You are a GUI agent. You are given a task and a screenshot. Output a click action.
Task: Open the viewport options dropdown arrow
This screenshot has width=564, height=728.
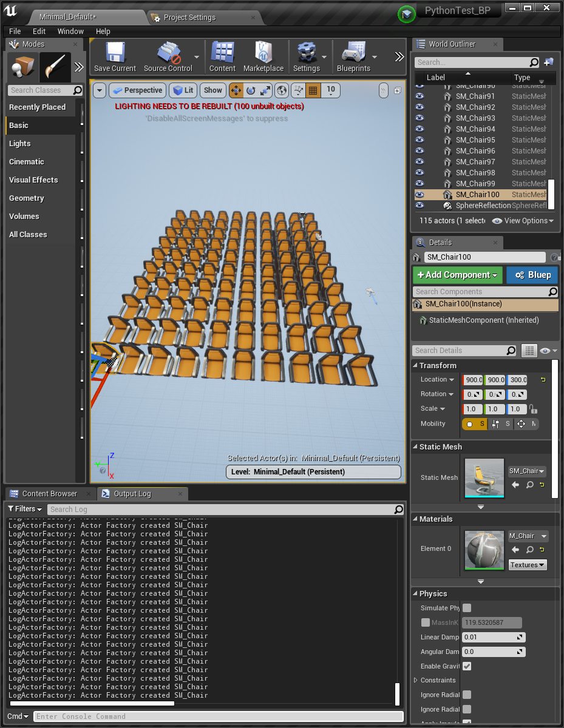pyautogui.click(x=100, y=90)
